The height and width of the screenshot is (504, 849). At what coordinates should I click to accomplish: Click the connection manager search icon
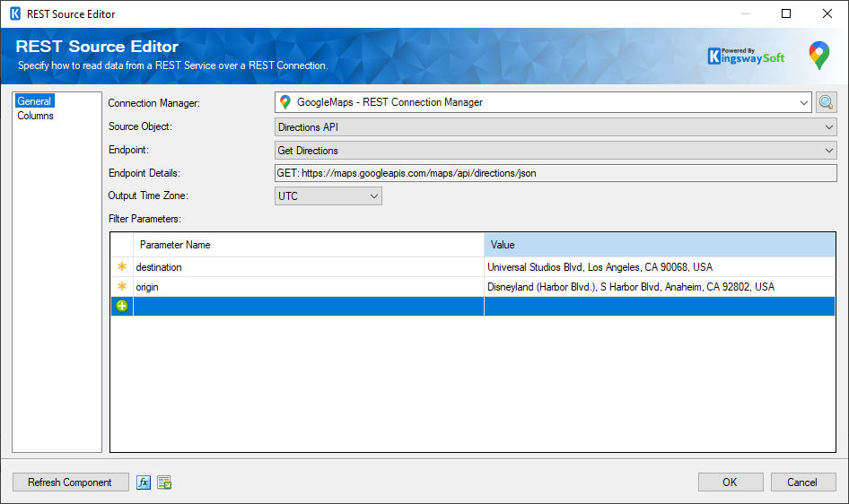(x=826, y=102)
